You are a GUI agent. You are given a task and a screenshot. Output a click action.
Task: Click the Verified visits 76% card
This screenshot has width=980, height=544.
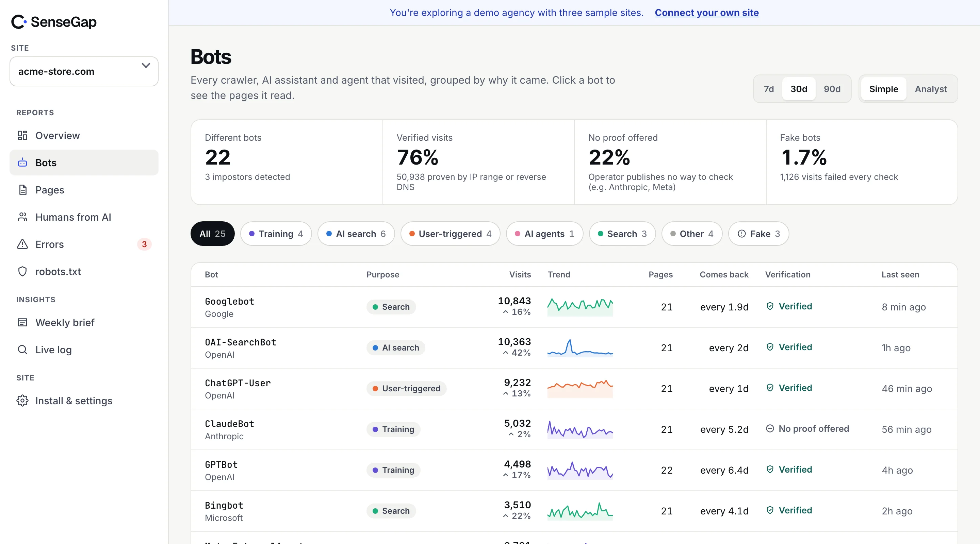[478, 162]
